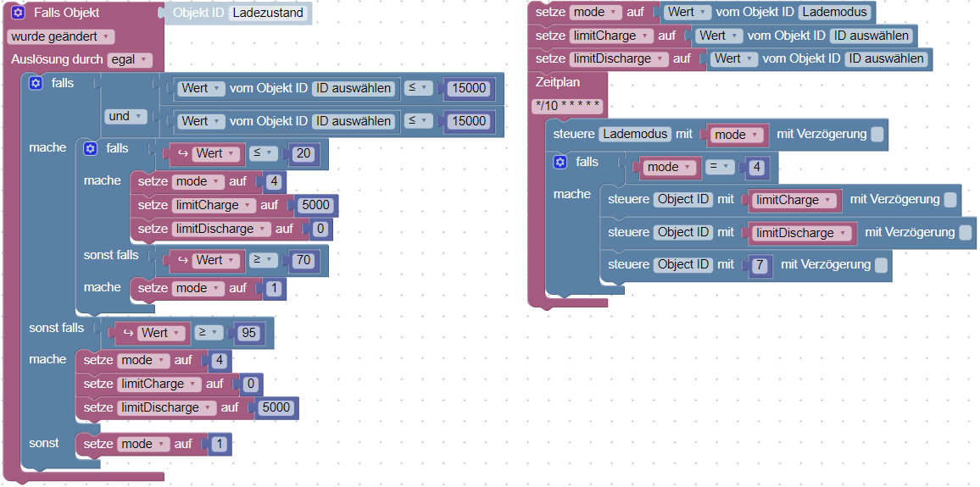Enable delay checkbox on steuere limitCharge row
Image resolution: width=980 pixels, height=487 pixels.
click(x=950, y=200)
